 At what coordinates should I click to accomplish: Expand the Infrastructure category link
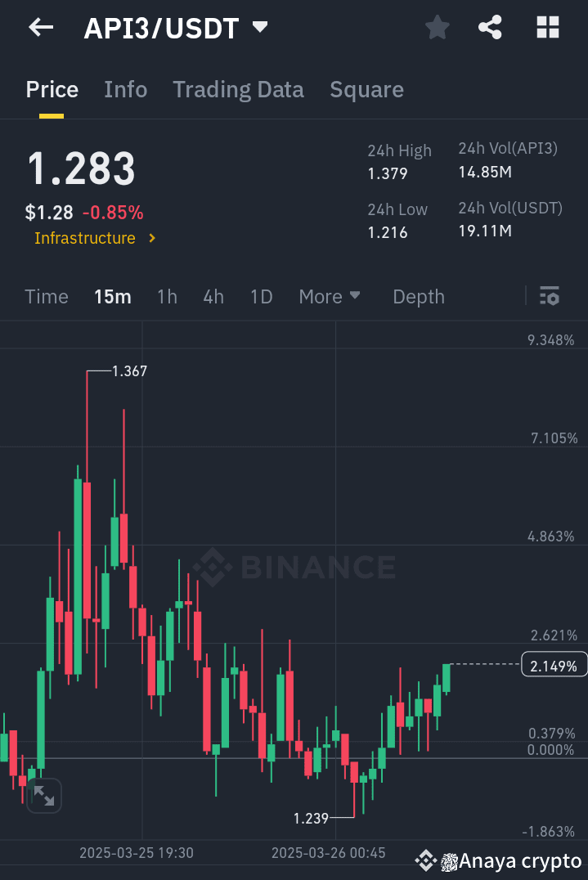click(95, 238)
